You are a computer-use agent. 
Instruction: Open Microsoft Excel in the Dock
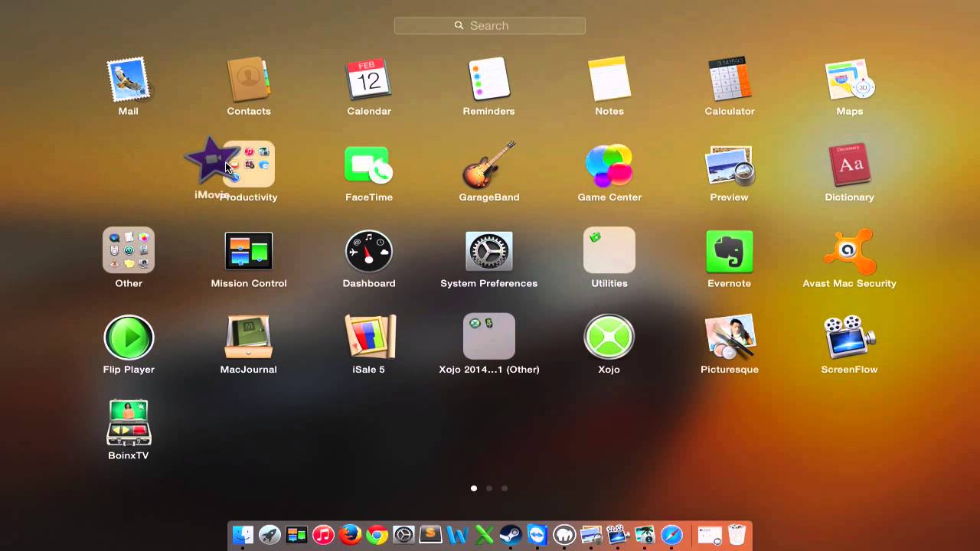click(484, 534)
